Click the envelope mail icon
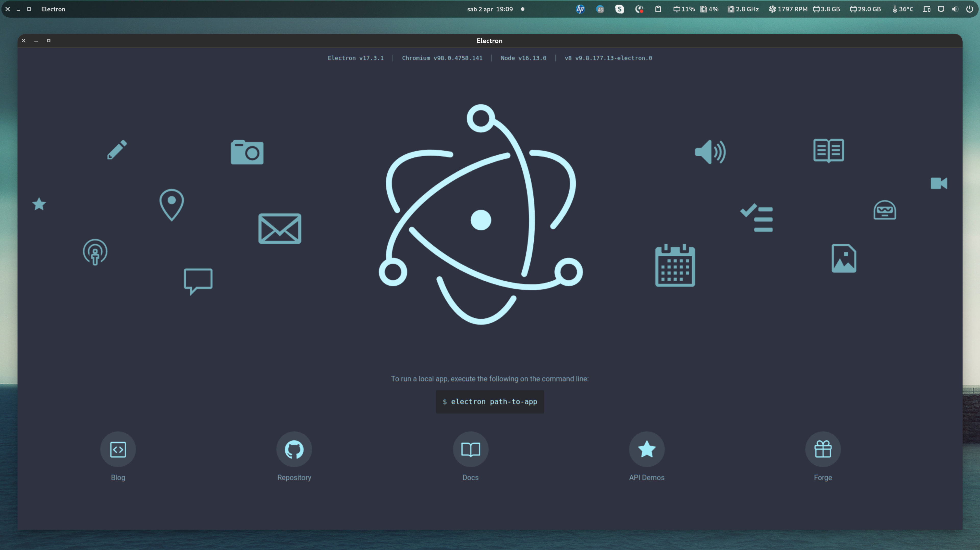The width and height of the screenshot is (980, 550). 280,229
